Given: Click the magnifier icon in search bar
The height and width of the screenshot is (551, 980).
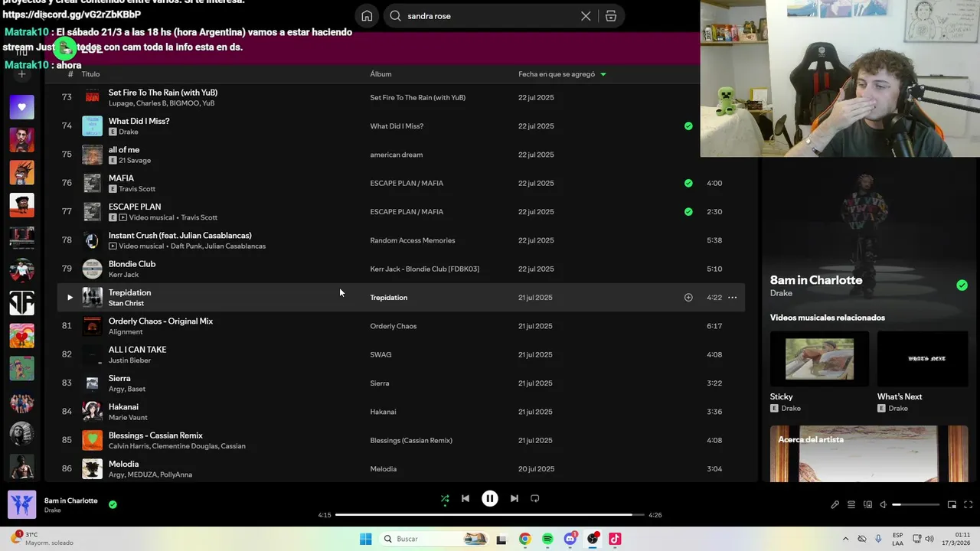Looking at the screenshot, I should click(395, 16).
